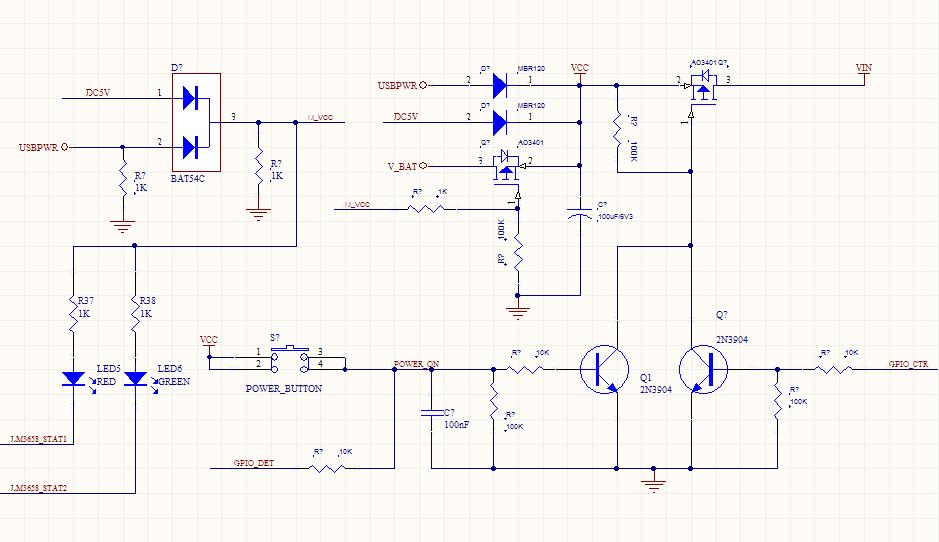The width and height of the screenshot is (939, 542).
Task: Select the AO3401 MOSFET beside V_BAT
Action: pos(507,168)
